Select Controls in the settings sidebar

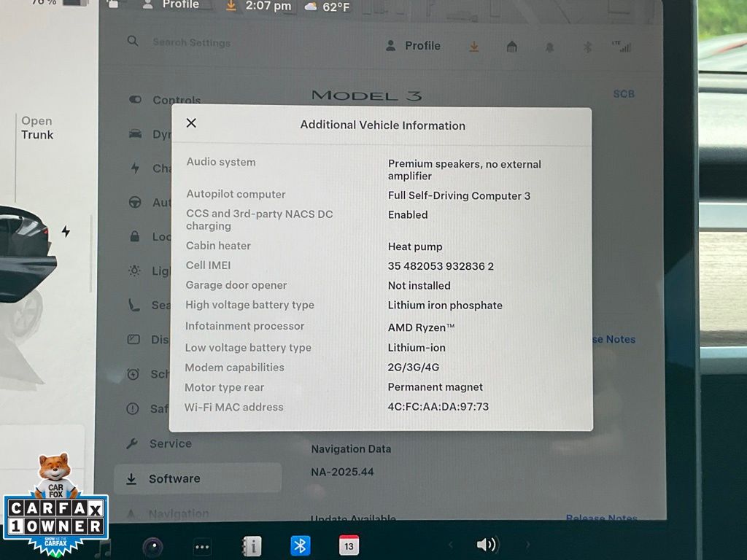(176, 101)
